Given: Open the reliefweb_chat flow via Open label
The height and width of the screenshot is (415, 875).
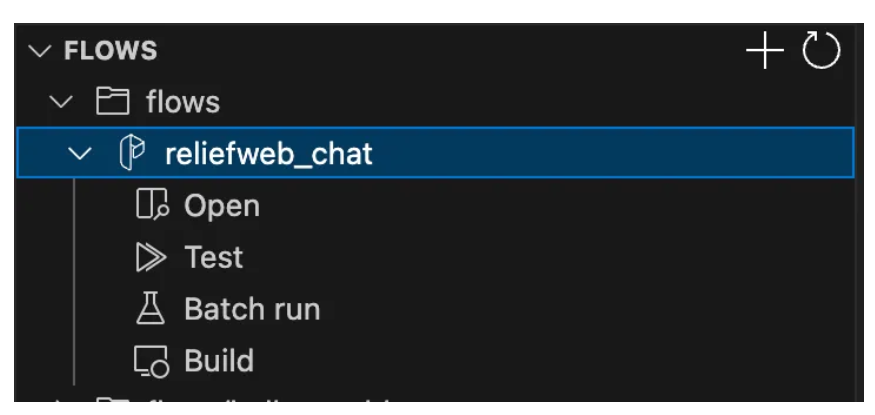Looking at the screenshot, I should [222, 206].
